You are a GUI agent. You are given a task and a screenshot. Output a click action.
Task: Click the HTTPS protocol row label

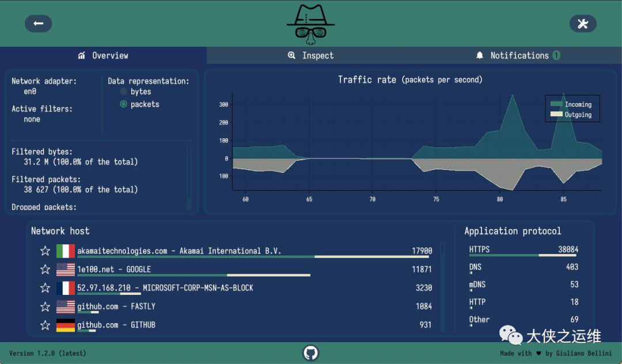point(479,249)
